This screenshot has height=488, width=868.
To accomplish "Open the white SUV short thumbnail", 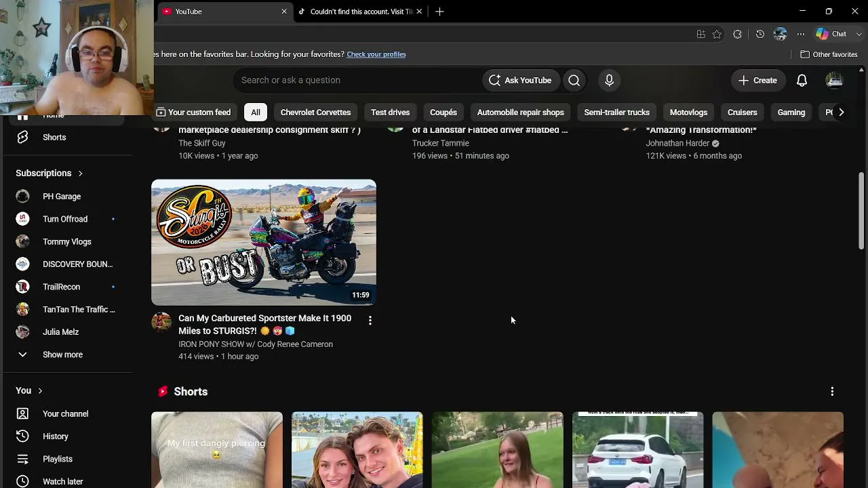I will click(638, 450).
